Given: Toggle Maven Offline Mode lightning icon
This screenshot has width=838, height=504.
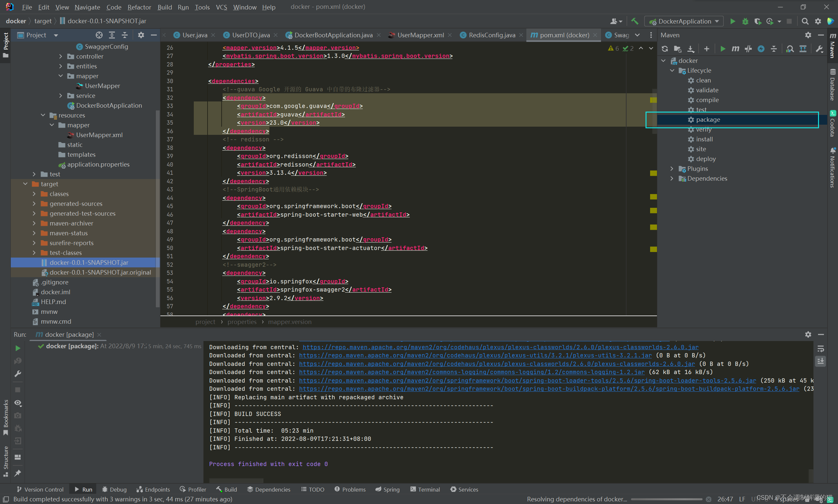Looking at the screenshot, I should click(761, 49).
